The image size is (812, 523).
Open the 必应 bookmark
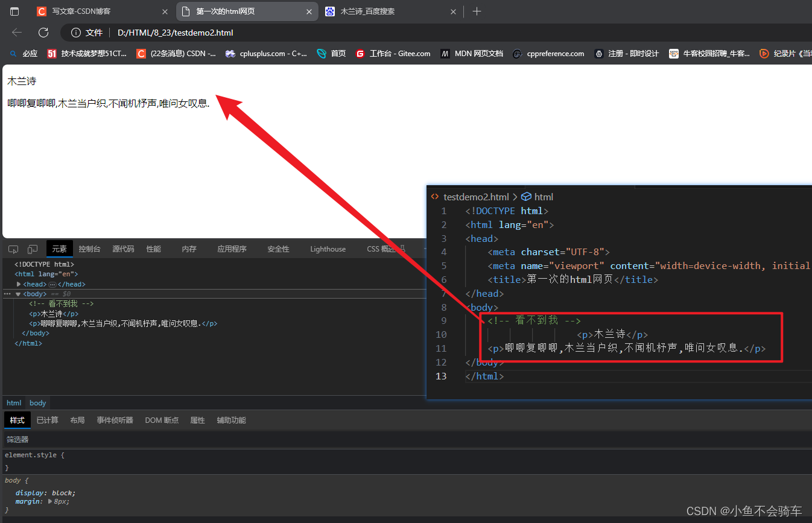coord(24,54)
